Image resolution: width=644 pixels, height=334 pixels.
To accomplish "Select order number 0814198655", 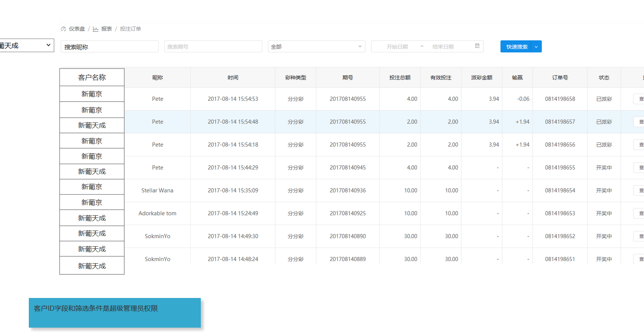I will click(560, 167).
